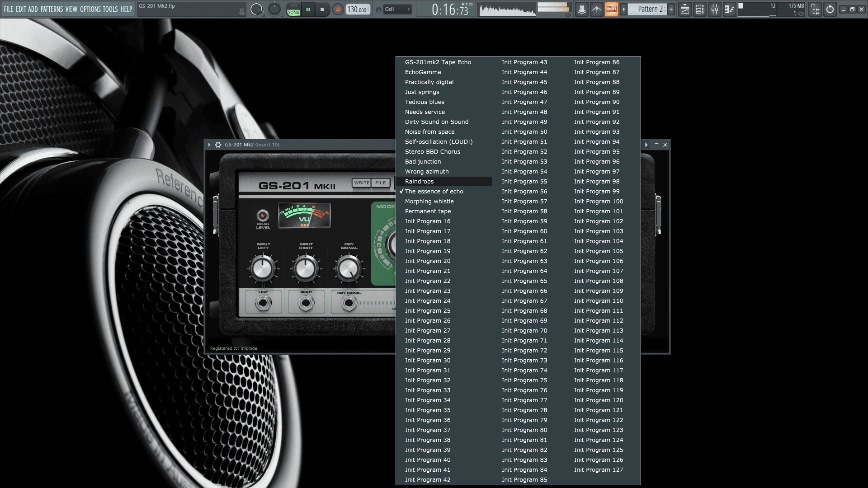Select Init Program 43
Image resolution: width=868 pixels, height=488 pixels.
529,62
